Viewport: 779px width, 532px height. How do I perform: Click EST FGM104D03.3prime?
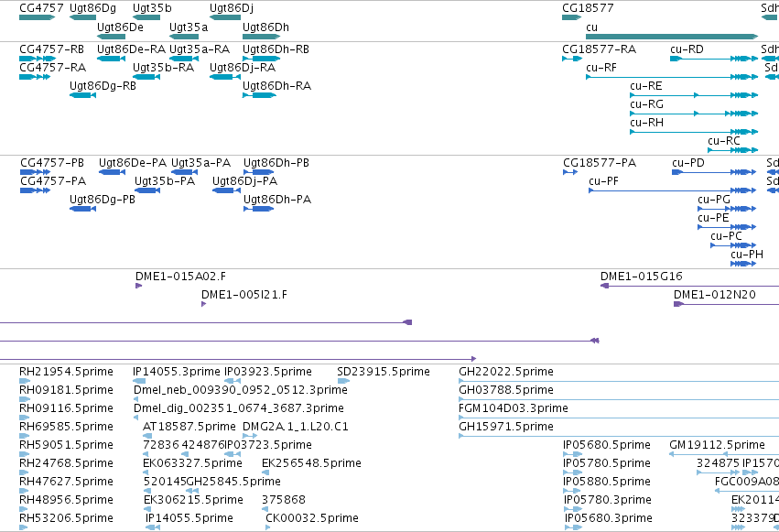coord(514,408)
